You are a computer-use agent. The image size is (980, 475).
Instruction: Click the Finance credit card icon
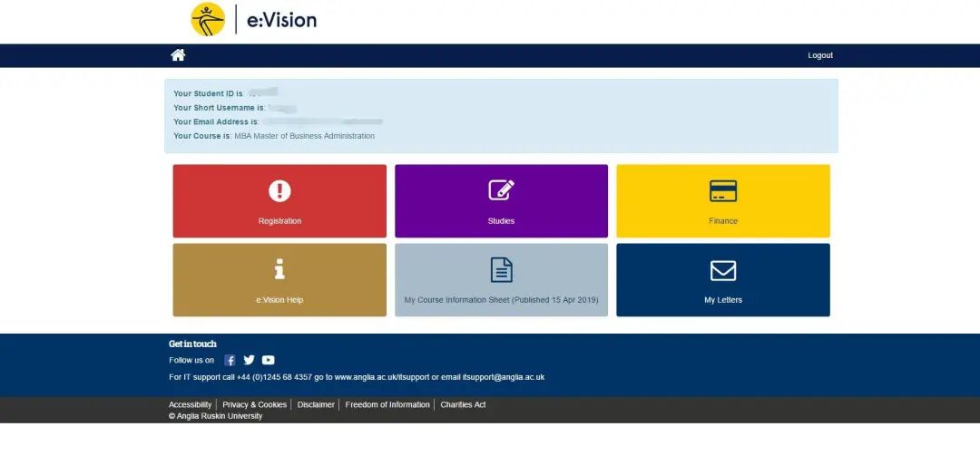723,190
